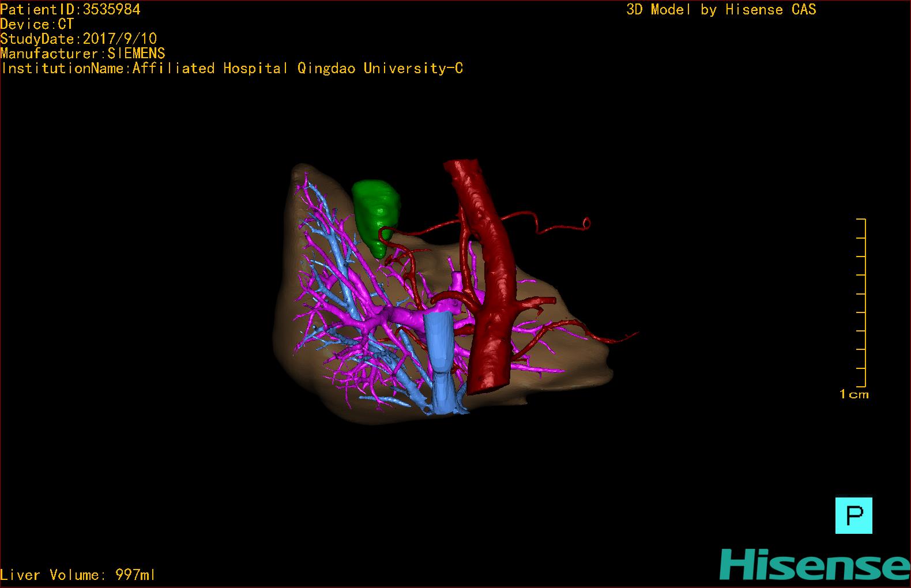Click the cyan P orientation marker
The image size is (911, 588).
tap(853, 515)
